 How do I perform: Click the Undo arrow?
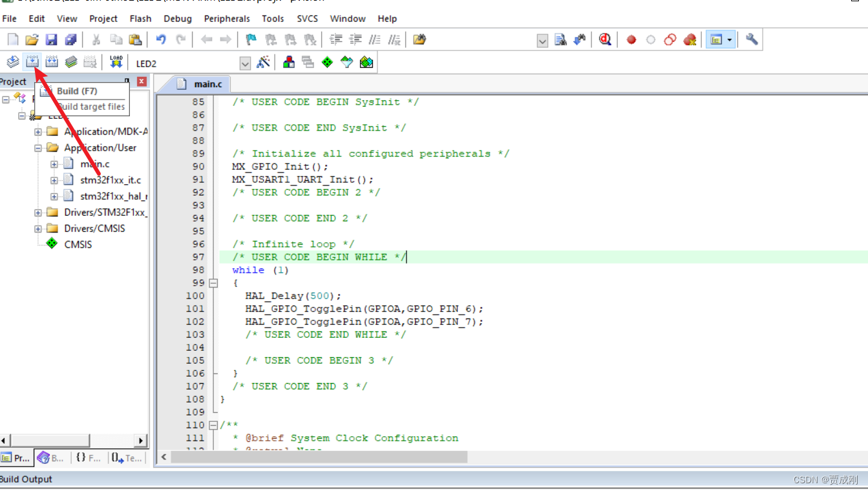pyautogui.click(x=161, y=39)
